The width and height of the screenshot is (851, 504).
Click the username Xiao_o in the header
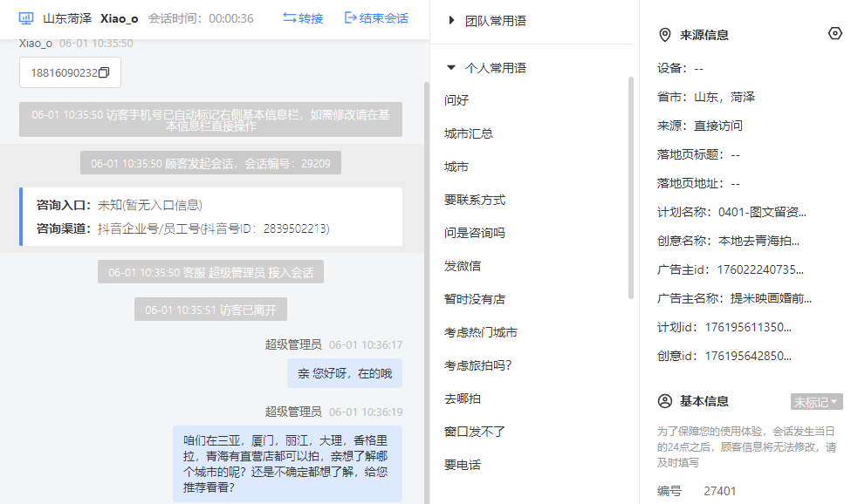click(x=119, y=18)
